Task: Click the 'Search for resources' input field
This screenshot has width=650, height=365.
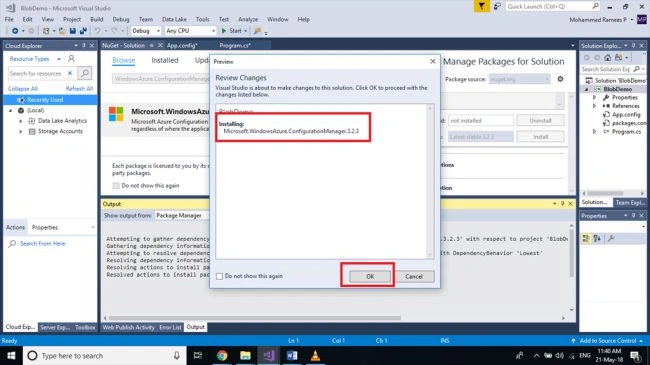Action: point(36,73)
